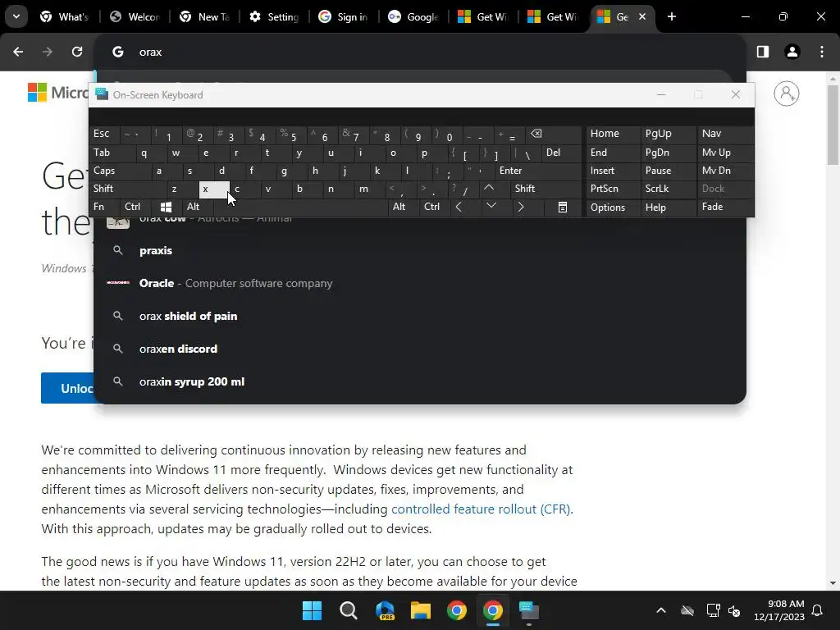Toggle the Nav key on keyboard
This screenshot has height=630, width=840.
[x=725, y=134]
